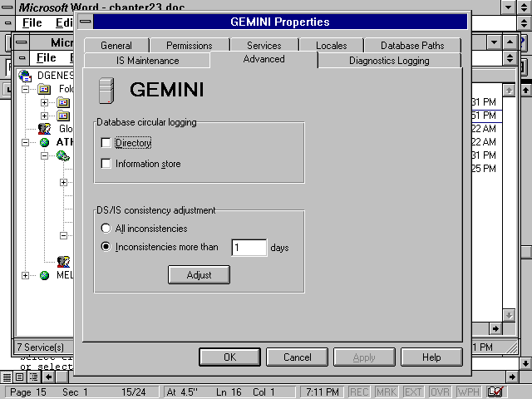Click scroll up arrow in admin list

point(509,91)
